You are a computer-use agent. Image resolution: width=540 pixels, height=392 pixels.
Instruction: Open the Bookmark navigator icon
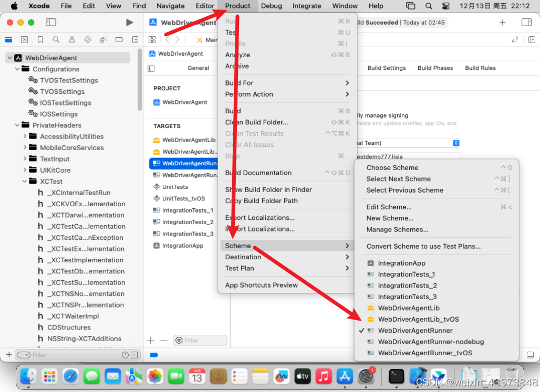tap(40, 39)
